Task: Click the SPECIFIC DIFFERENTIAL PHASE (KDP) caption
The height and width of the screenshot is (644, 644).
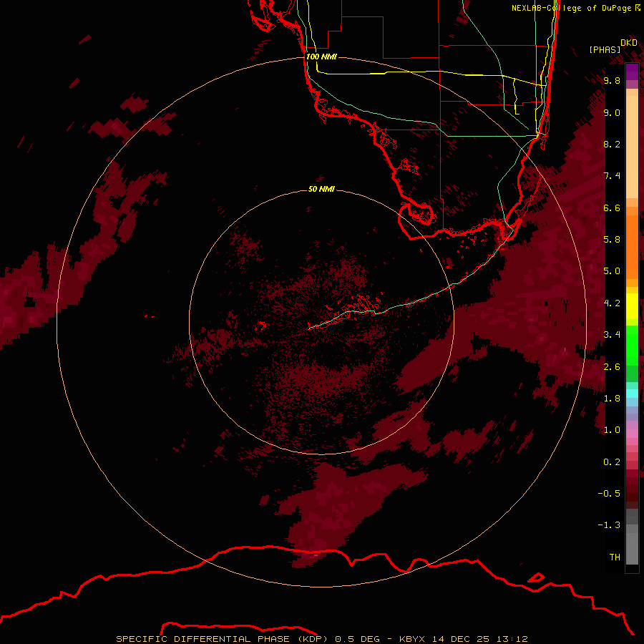Action: [x=222, y=639]
